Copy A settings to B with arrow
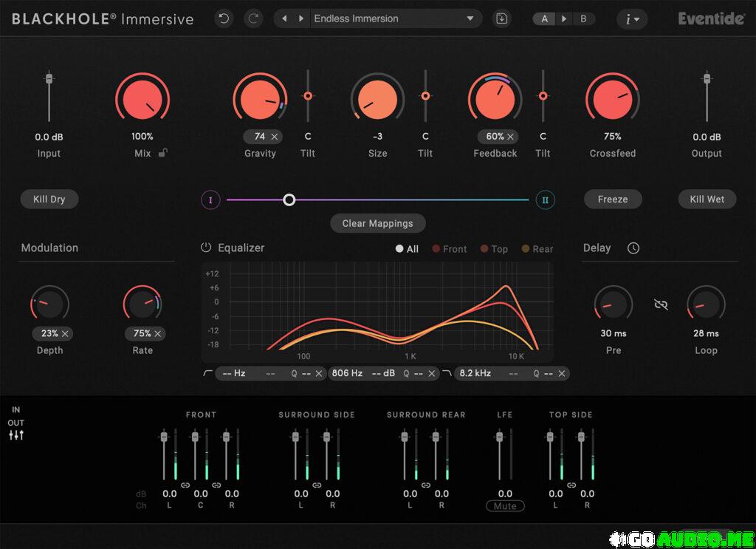The image size is (756, 549). coord(563,18)
